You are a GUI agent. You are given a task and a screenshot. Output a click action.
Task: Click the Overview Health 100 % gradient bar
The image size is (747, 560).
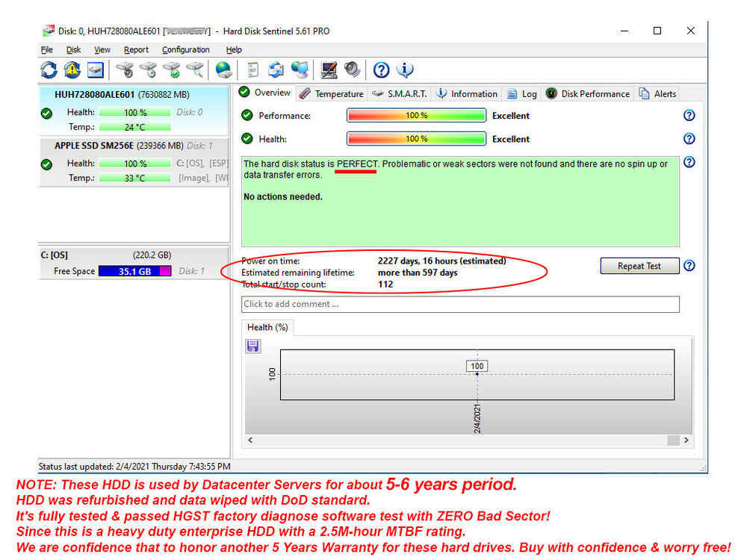(x=416, y=139)
